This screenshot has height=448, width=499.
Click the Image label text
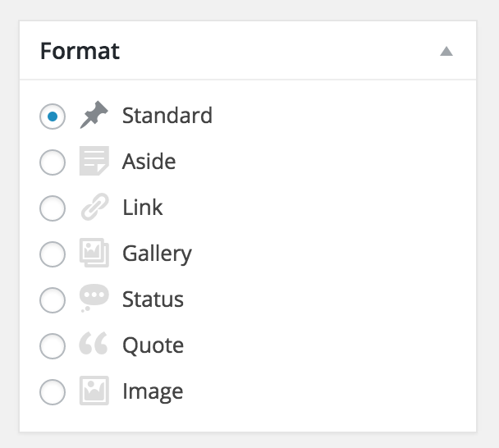[x=153, y=392]
